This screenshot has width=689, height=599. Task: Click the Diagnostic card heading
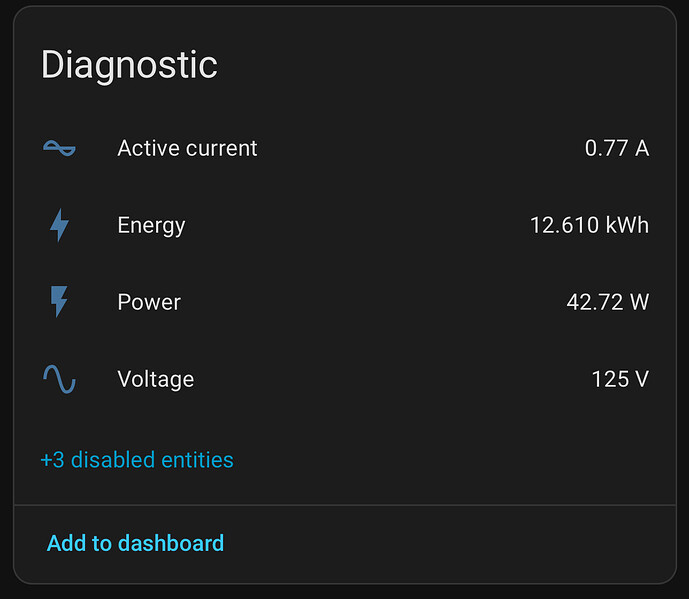coord(129,65)
